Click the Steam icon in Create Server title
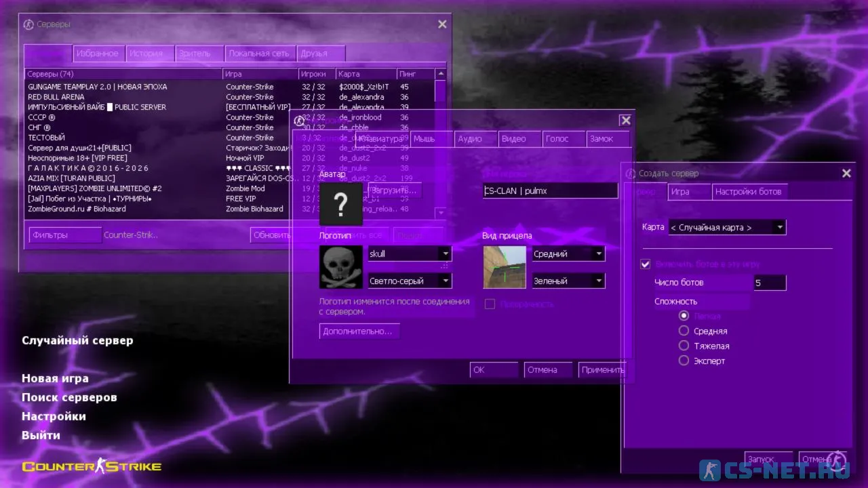The image size is (868, 488). pyautogui.click(x=631, y=174)
